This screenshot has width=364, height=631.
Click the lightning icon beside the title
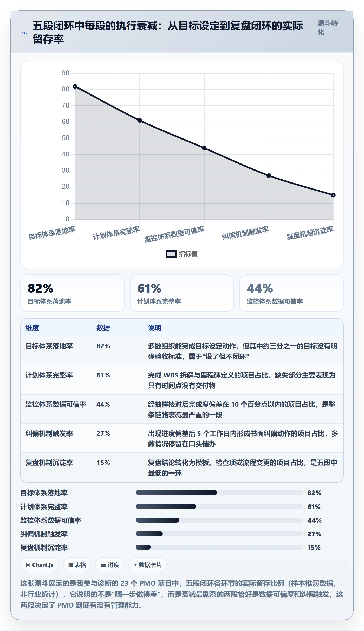point(25,33)
